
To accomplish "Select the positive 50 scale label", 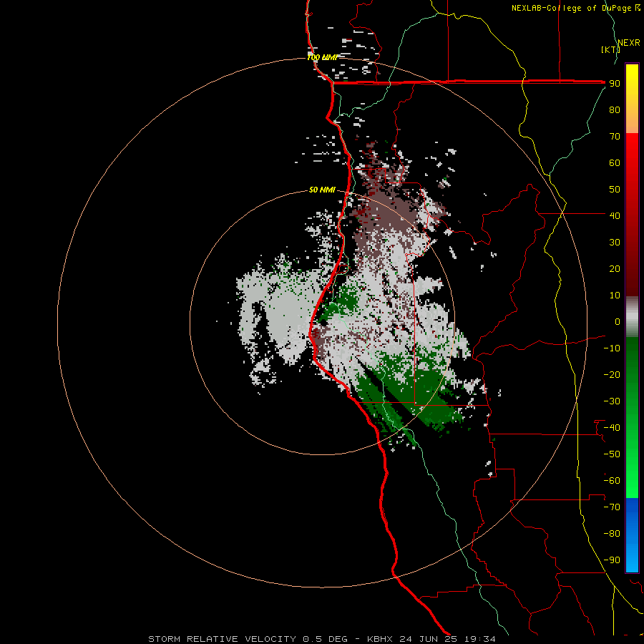I will click(615, 190).
